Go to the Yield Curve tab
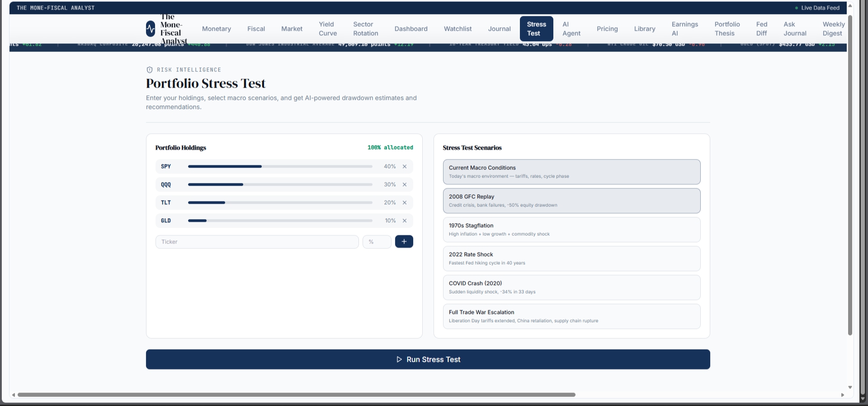Screen dimensions: 868x406 click(328, 29)
